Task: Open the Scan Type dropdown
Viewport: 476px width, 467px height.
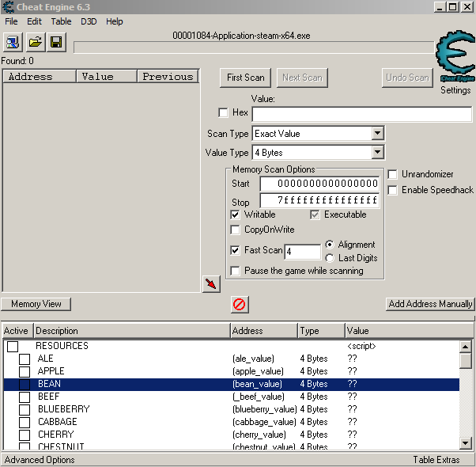Action: tap(377, 134)
